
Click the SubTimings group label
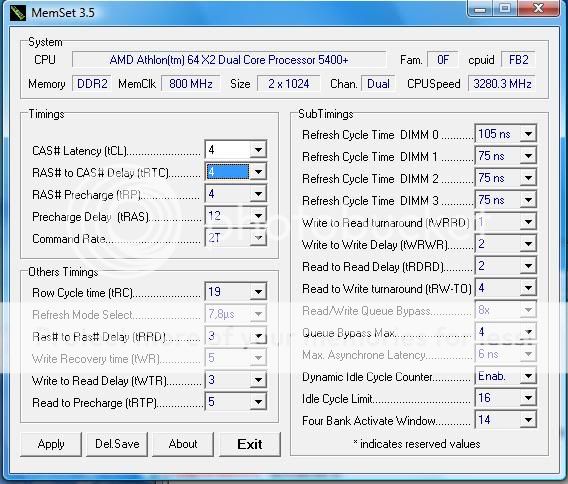click(325, 114)
